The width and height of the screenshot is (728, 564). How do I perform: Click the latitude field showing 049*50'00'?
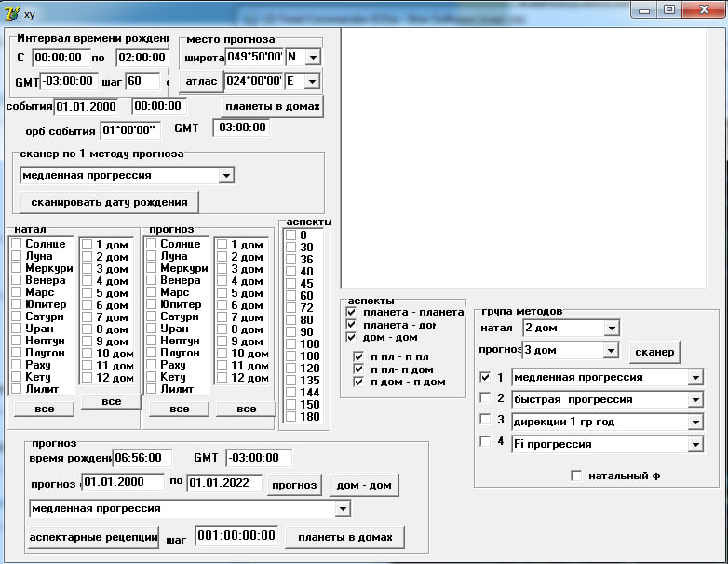pos(253,58)
